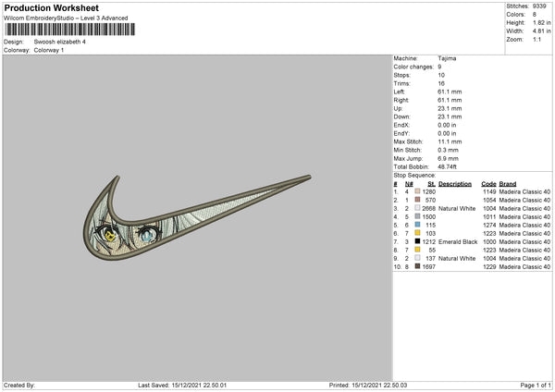Image resolution: width=555 pixels, height=392 pixels.
Task: Click stitch count 1280 in row 1
Action: tap(429, 191)
